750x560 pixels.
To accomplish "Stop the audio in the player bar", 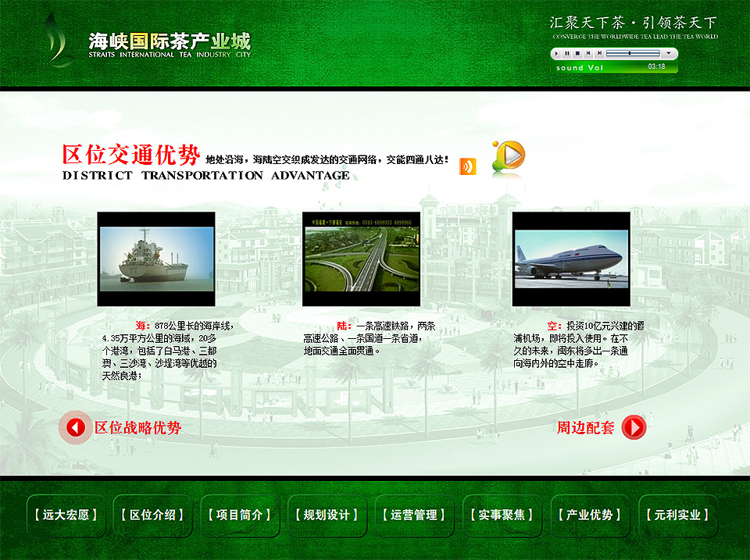I will [579, 53].
